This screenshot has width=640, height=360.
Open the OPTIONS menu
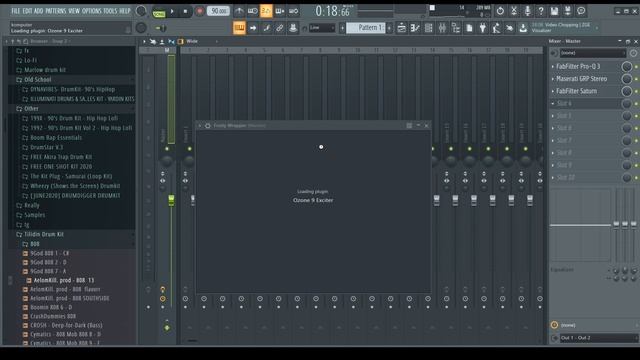pos(91,11)
